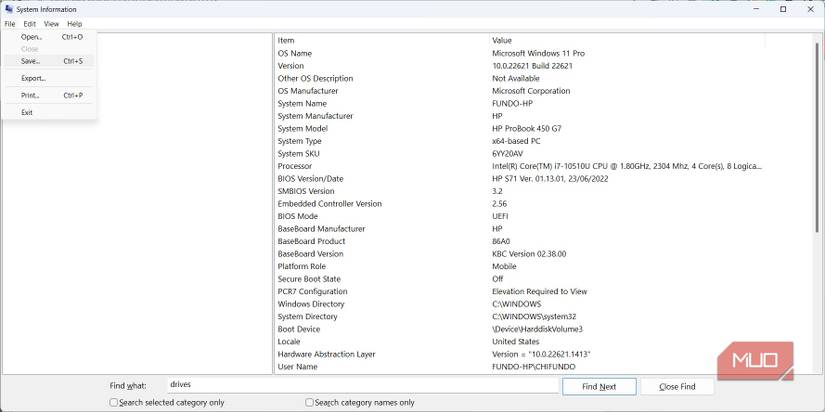Open the Edit menu
The image size is (825, 412).
[29, 24]
